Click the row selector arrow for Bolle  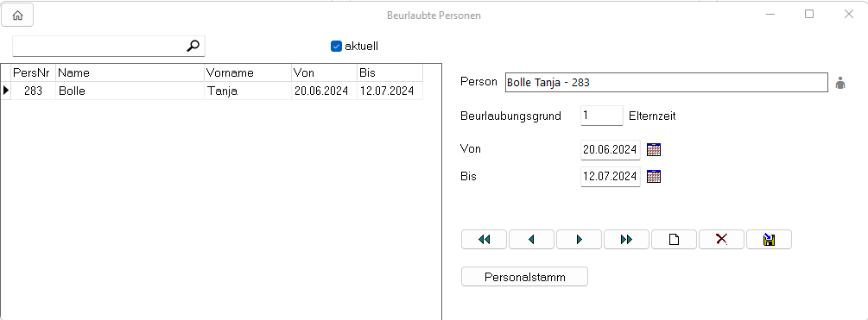6,91
